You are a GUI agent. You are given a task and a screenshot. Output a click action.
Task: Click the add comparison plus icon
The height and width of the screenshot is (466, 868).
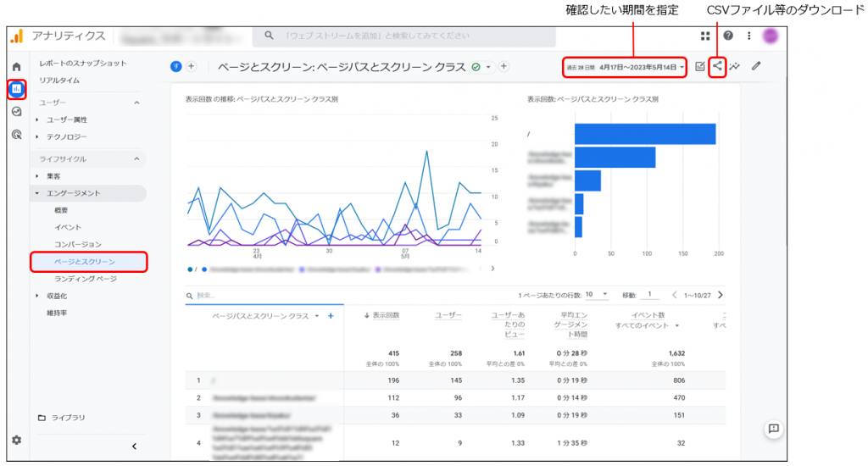(191, 66)
